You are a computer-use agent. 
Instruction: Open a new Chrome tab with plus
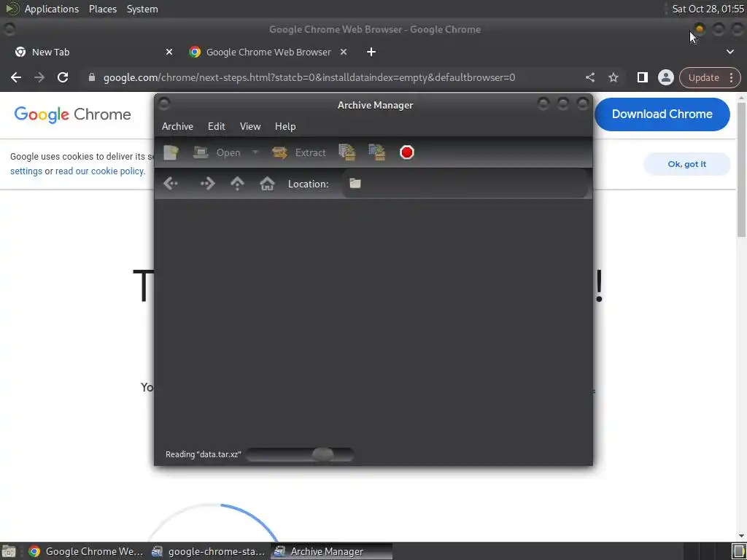[371, 52]
